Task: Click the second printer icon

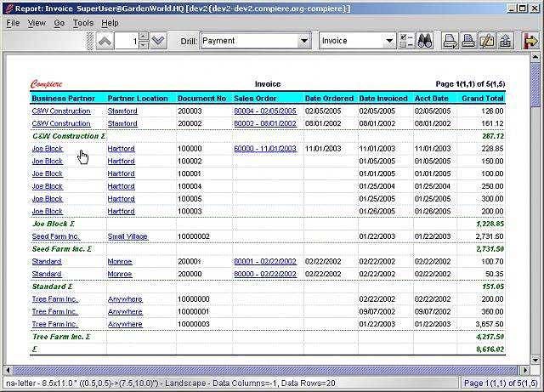Action: 468,41
